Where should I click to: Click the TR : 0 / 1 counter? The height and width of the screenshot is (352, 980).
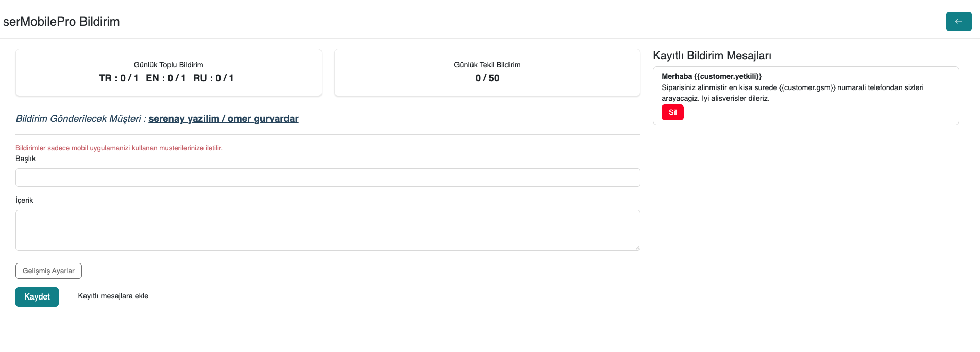[x=119, y=78]
